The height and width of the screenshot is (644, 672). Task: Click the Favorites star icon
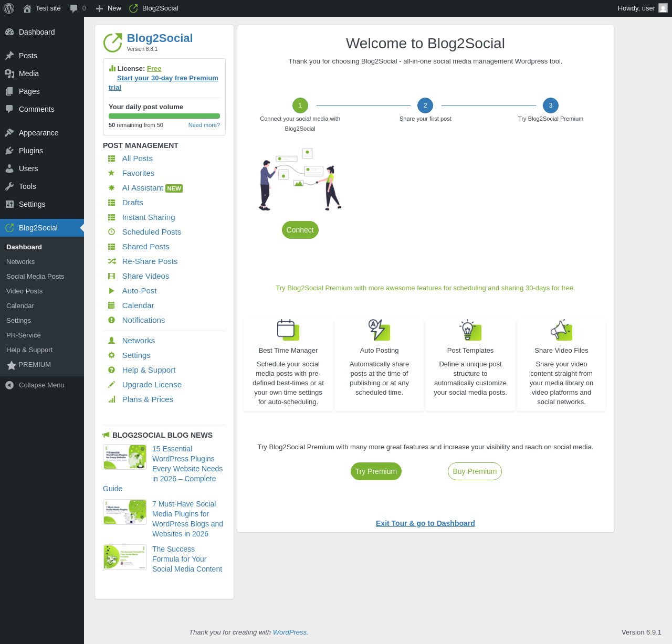click(111, 173)
